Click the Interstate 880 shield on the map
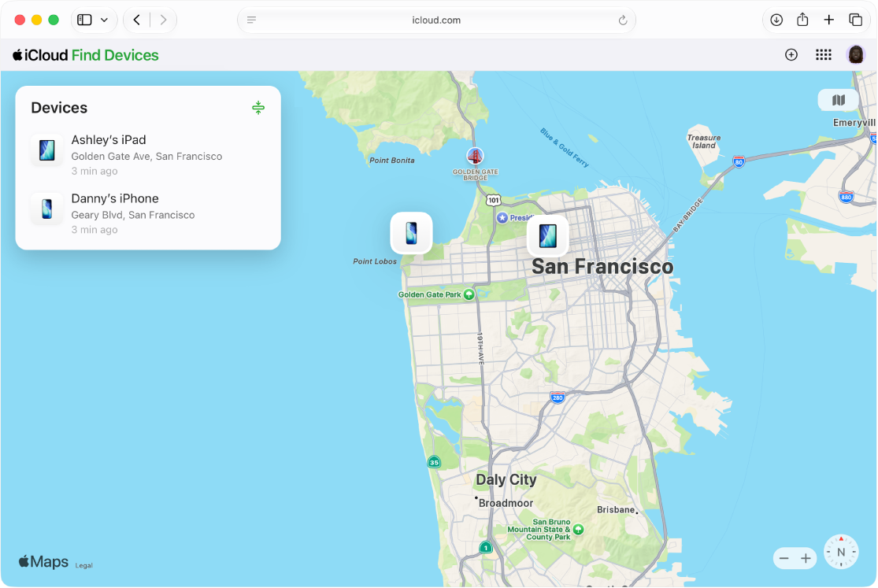 pyautogui.click(x=846, y=197)
